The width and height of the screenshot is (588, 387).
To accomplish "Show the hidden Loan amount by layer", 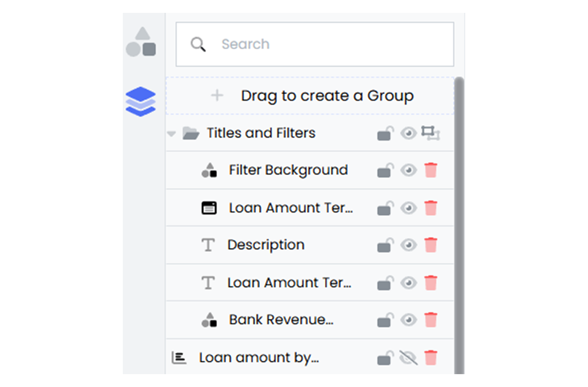I will point(409,357).
